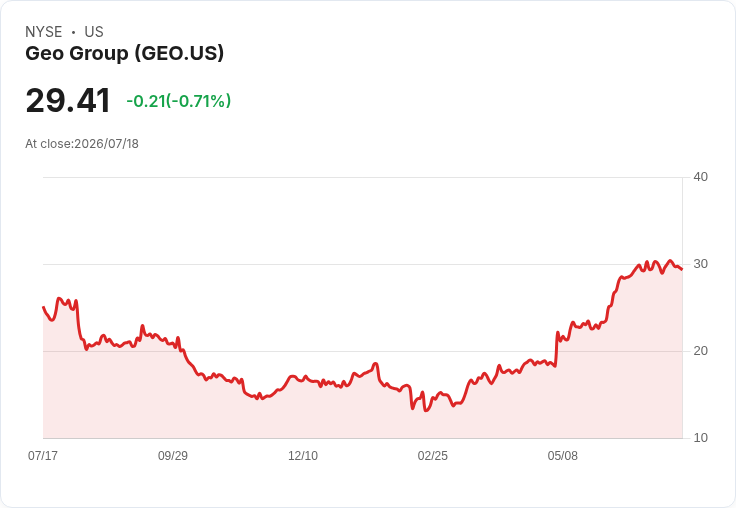Click the 05/08 x-axis date label
This screenshot has height=508, width=736.
tap(562, 455)
